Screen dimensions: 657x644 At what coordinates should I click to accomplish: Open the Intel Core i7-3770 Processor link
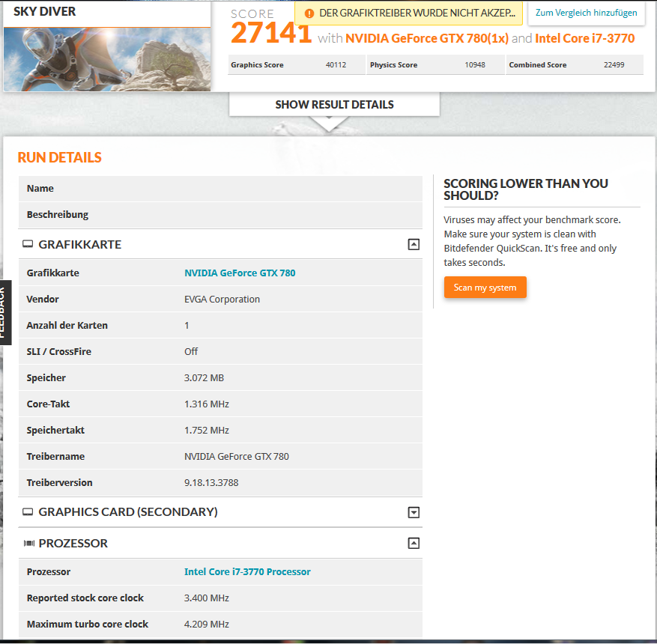point(247,572)
